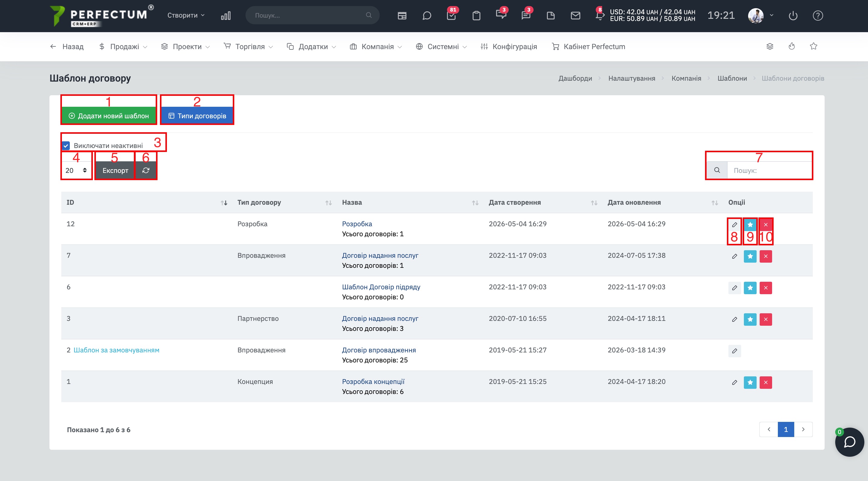Click Додати новий шаблон button
The width and height of the screenshot is (868, 481).
coord(109,116)
